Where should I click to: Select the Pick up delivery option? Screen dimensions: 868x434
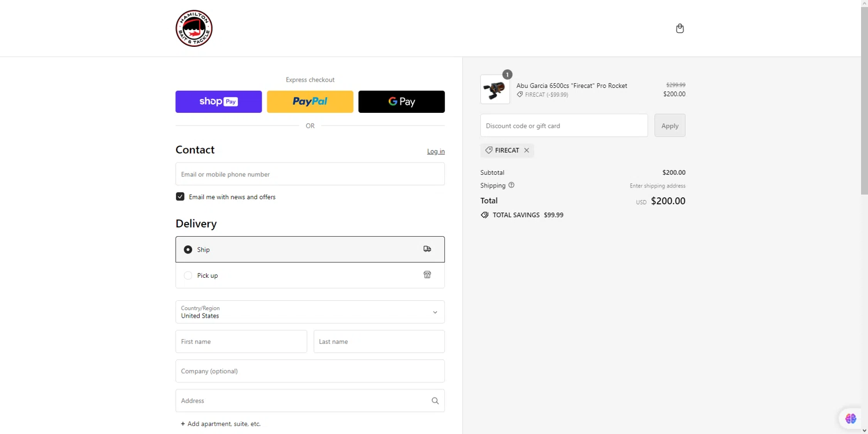tap(310, 275)
